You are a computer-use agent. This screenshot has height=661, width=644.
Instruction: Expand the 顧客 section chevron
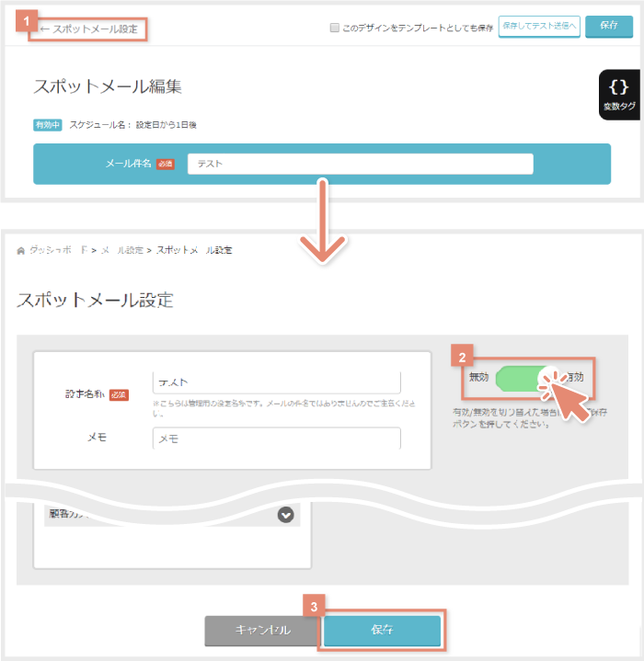click(286, 515)
